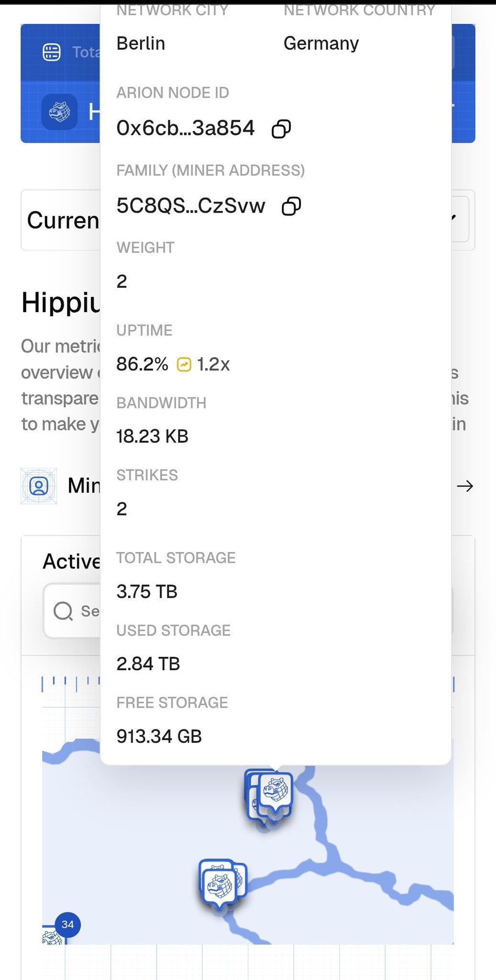Select the hippo map marker under the popup
The height and width of the screenshot is (980, 496).
276,791
